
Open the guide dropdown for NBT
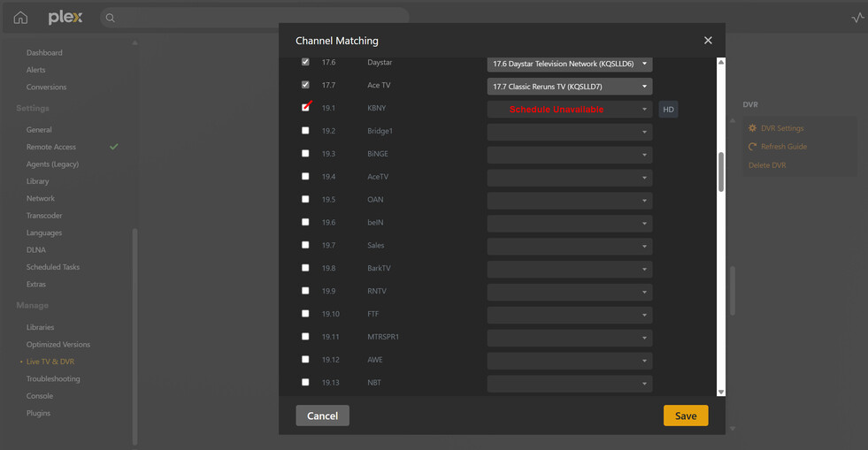pos(570,384)
